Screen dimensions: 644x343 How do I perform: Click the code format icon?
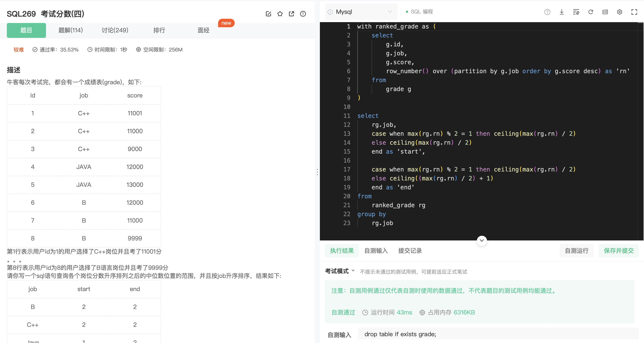[x=576, y=12]
